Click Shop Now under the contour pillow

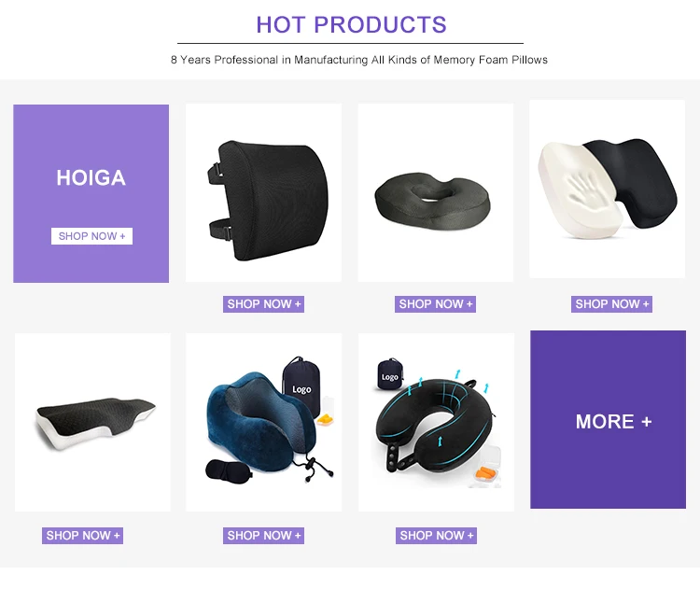pyautogui.click(x=82, y=536)
